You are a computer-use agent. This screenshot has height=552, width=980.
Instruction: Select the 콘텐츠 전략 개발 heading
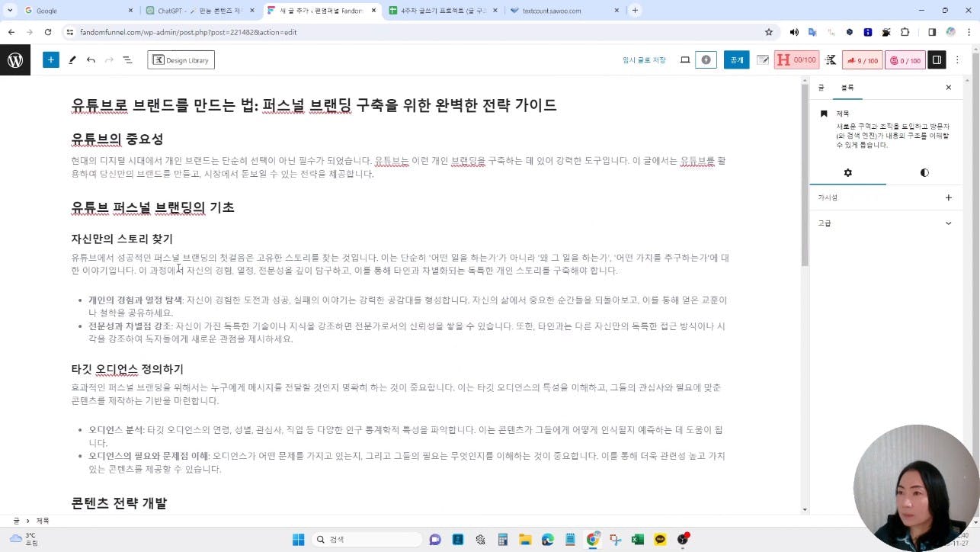click(x=119, y=503)
